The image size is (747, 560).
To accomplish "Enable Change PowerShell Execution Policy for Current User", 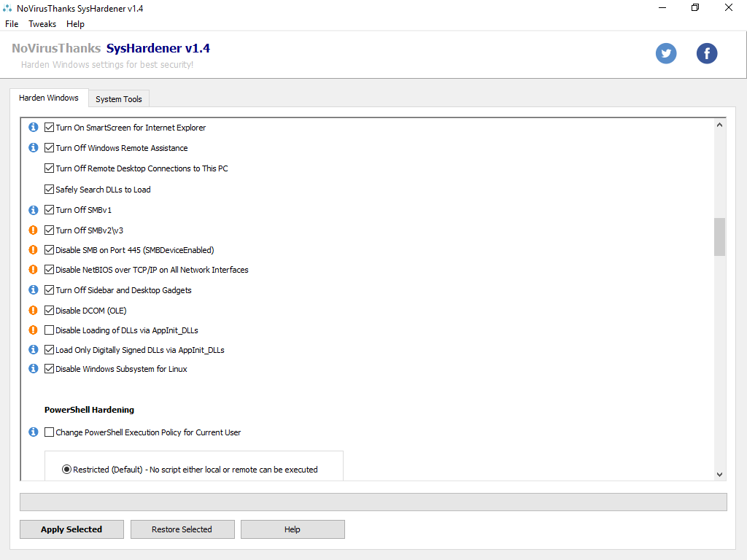I will 49,432.
